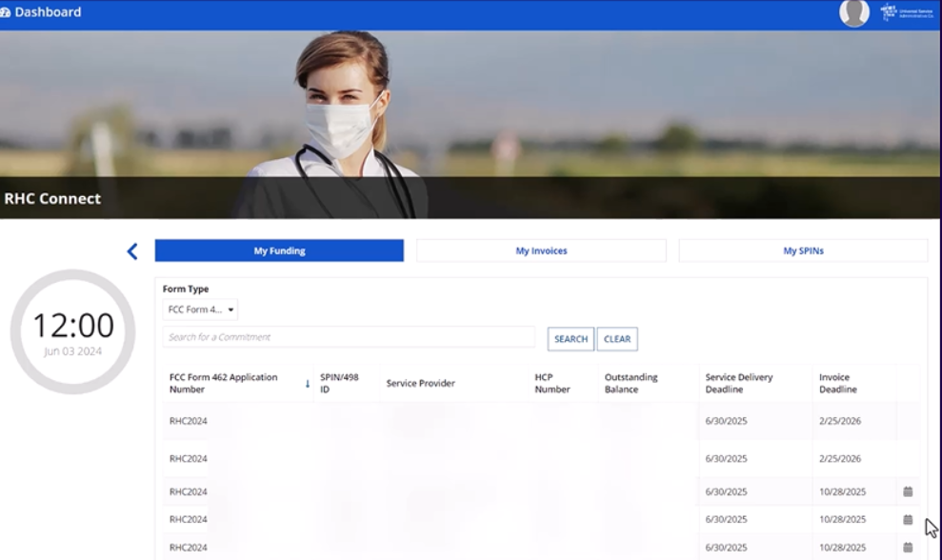Click 2/25/2026 invoice deadline in the second row
This screenshot has height=560, width=942.
(840, 458)
